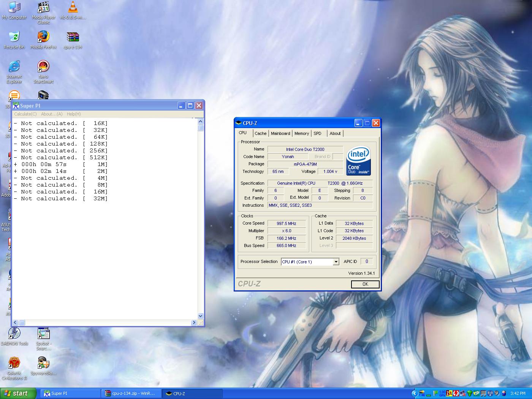The height and width of the screenshot is (399, 532).
Task: Open the DAEMON Tools desktop shortcut
Action: pyautogui.click(x=14, y=336)
